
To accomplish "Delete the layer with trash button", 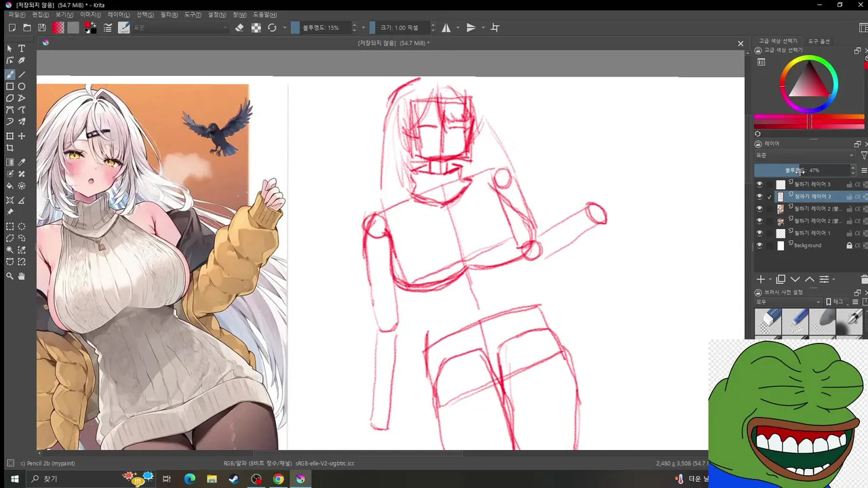I will pyautogui.click(x=864, y=279).
